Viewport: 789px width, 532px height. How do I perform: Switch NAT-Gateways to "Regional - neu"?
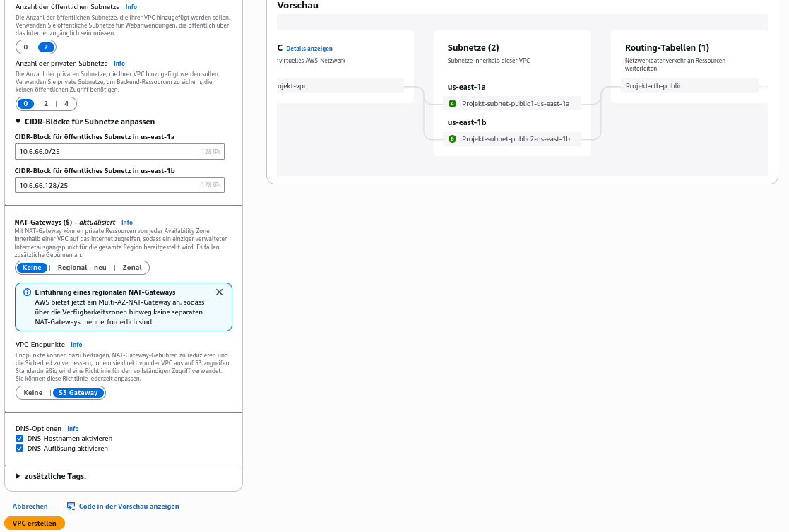[81, 267]
